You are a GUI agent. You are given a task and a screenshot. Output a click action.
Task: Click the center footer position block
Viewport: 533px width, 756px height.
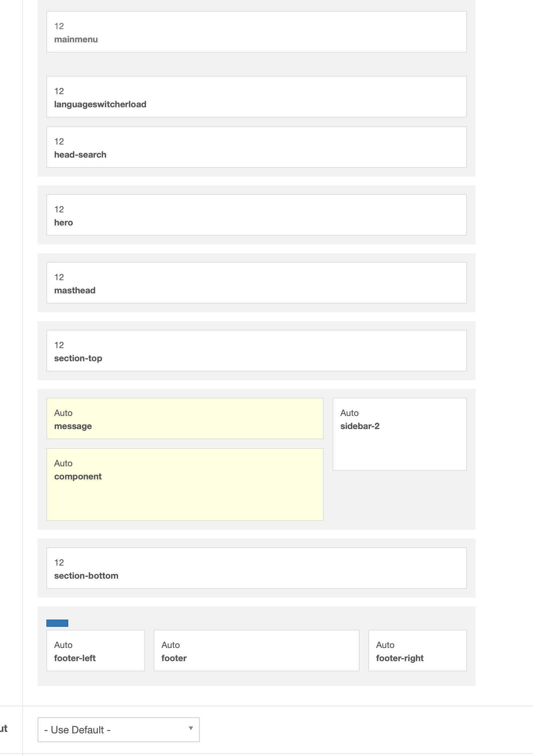pyautogui.click(x=256, y=651)
